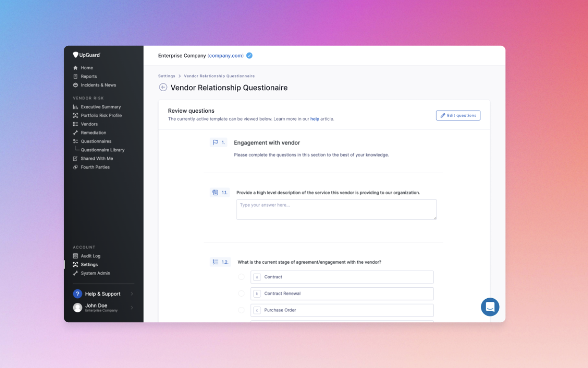Image resolution: width=588 pixels, height=368 pixels.
Task: Click the Home house icon
Action: click(76, 68)
